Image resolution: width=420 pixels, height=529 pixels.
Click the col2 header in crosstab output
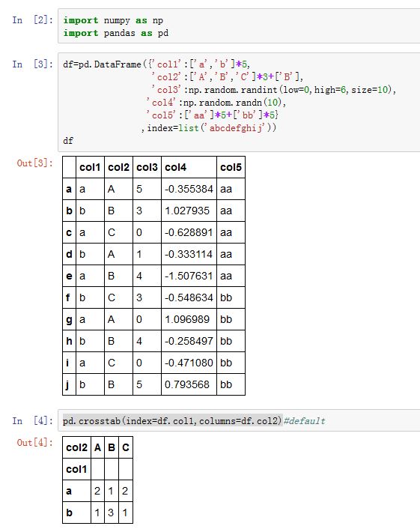[77, 447]
